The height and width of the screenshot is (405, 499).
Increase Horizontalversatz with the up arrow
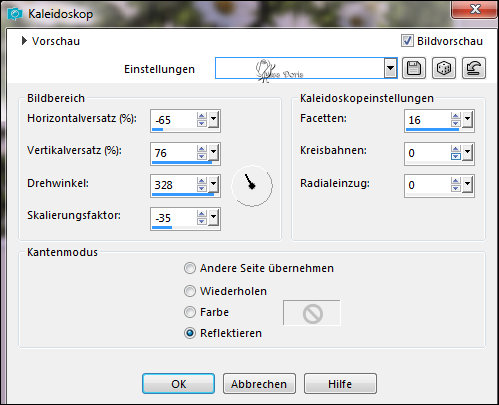201,116
